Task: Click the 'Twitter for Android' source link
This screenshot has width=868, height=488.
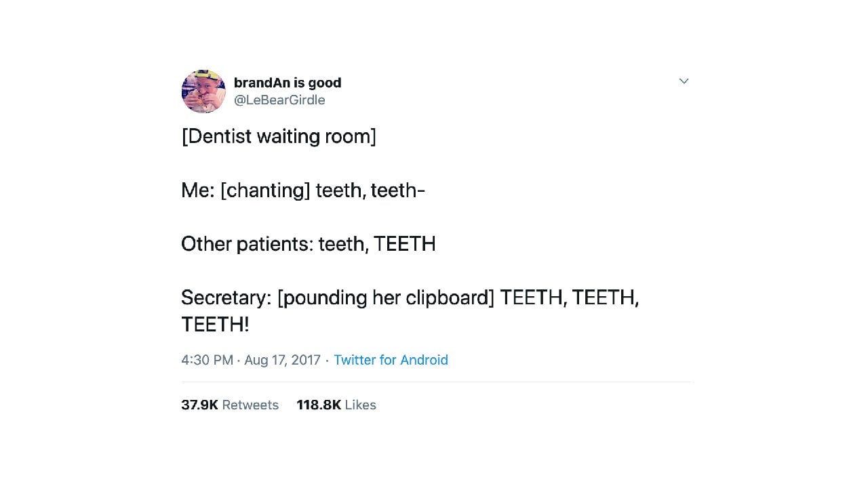Action: click(x=391, y=360)
